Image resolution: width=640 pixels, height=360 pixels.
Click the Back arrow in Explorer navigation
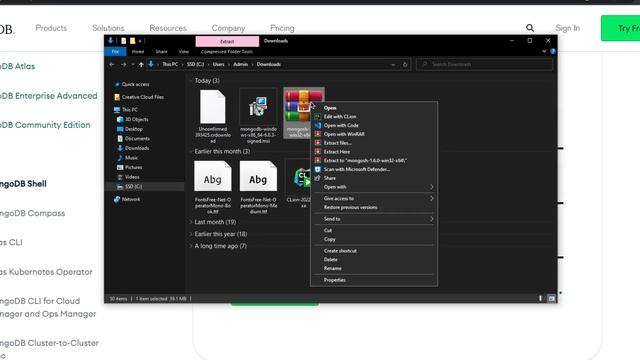(x=112, y=64)
